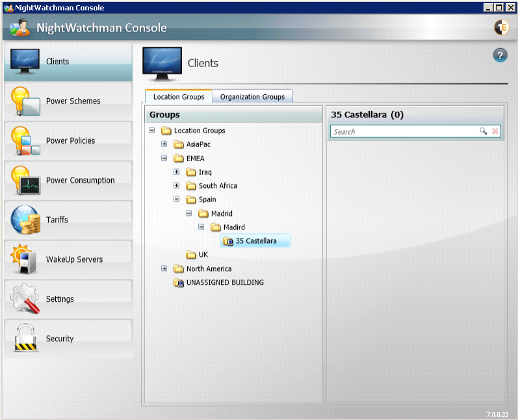Image resolution: width=518 pixels, height=420 pixels.
Task: Open the Power Consumption monitor icon
Action: 25,181
